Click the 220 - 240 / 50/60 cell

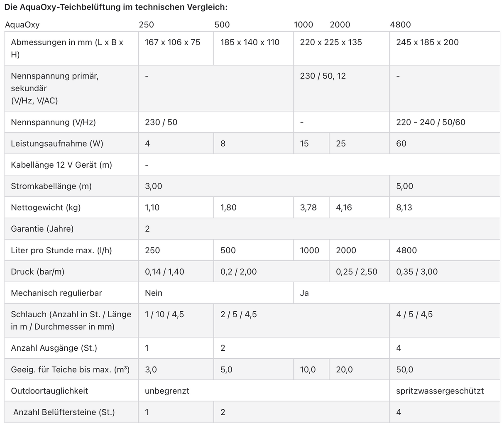(431, 122)
